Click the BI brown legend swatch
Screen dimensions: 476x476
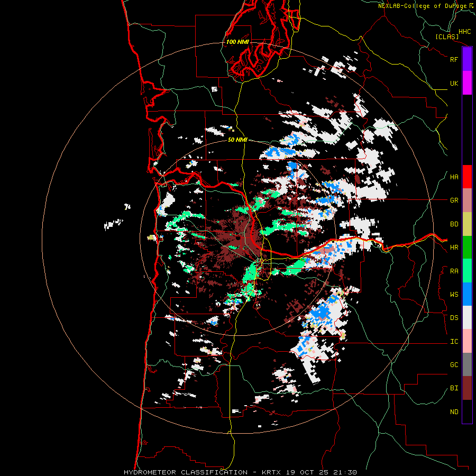tap(467, 388)
